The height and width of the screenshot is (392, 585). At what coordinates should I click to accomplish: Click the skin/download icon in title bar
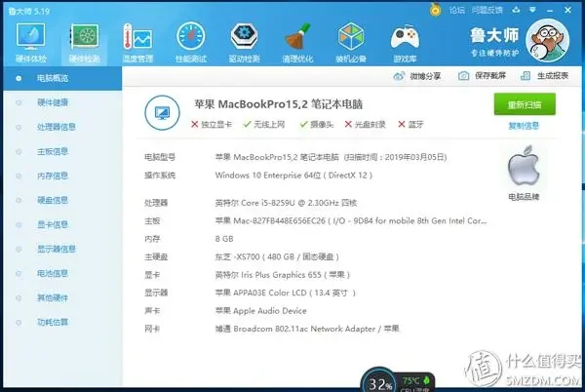516,10
